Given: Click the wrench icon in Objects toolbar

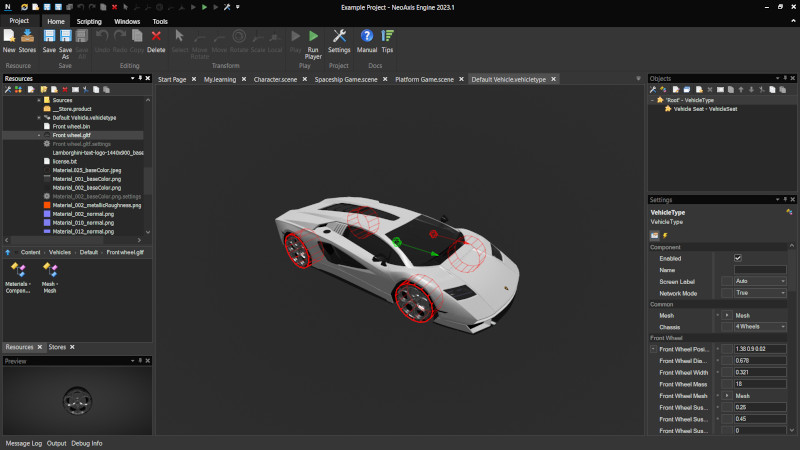Looking at the screenshot, I should (653, 90).
